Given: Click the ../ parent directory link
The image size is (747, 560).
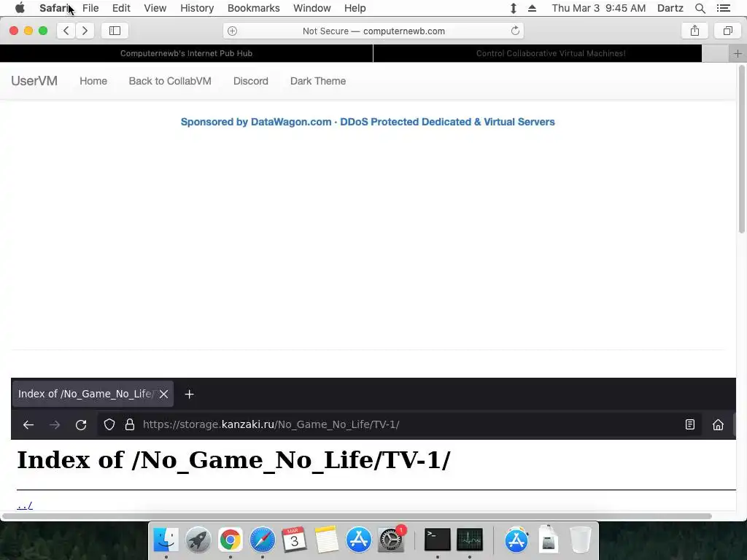Looking at the screenshot, I should click(x=25, y=505).
